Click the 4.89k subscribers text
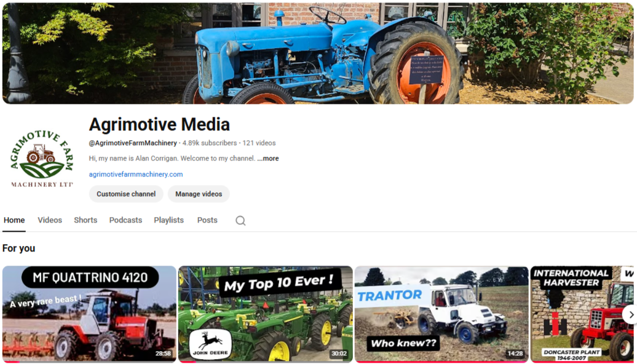637x364 pixels. click(210, 143)
